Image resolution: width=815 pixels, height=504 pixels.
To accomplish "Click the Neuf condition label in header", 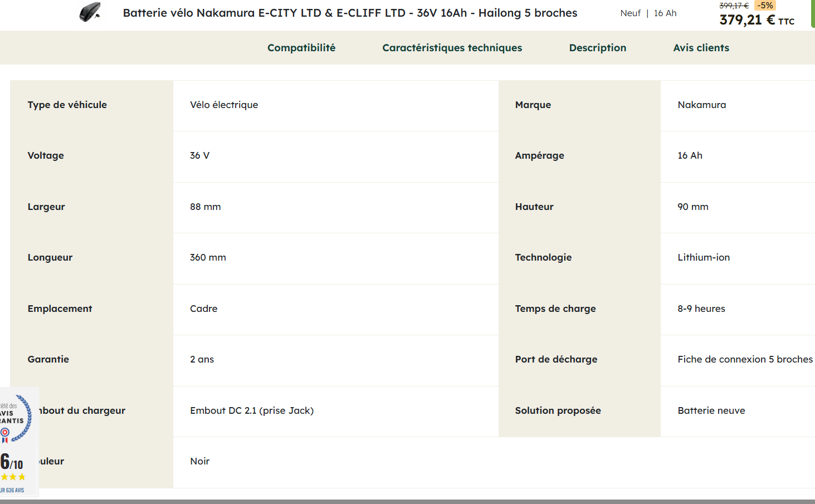I will click(631, 13).
